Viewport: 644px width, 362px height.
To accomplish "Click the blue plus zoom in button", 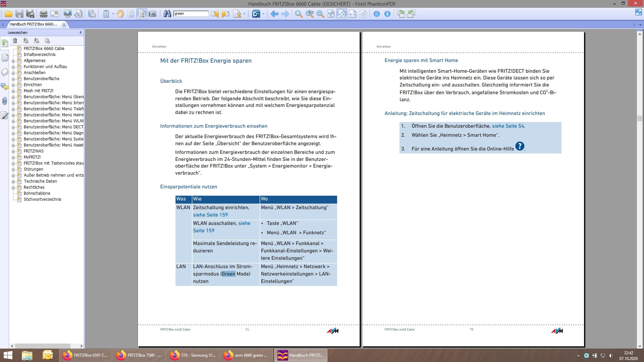I will [x=387, y=14].
